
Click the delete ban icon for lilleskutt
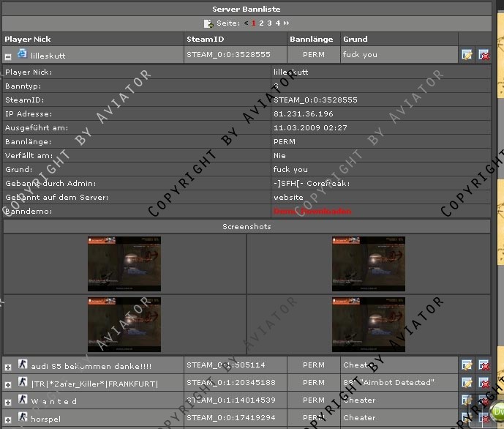pos(484,55)
